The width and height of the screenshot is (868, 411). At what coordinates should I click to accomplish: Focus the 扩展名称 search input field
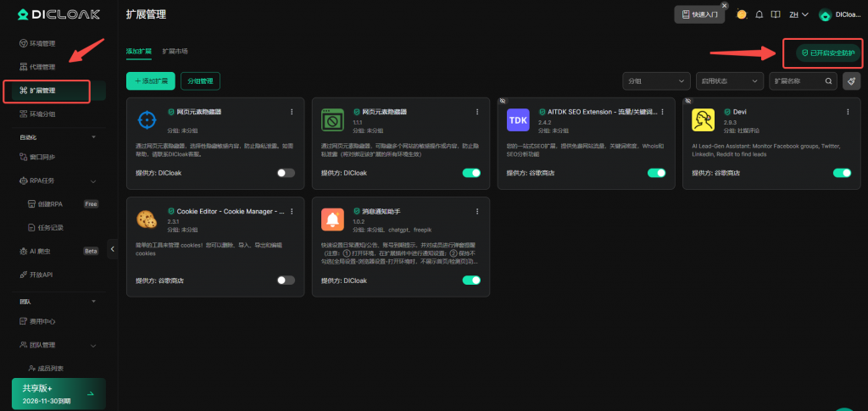[x=795, y=81]
